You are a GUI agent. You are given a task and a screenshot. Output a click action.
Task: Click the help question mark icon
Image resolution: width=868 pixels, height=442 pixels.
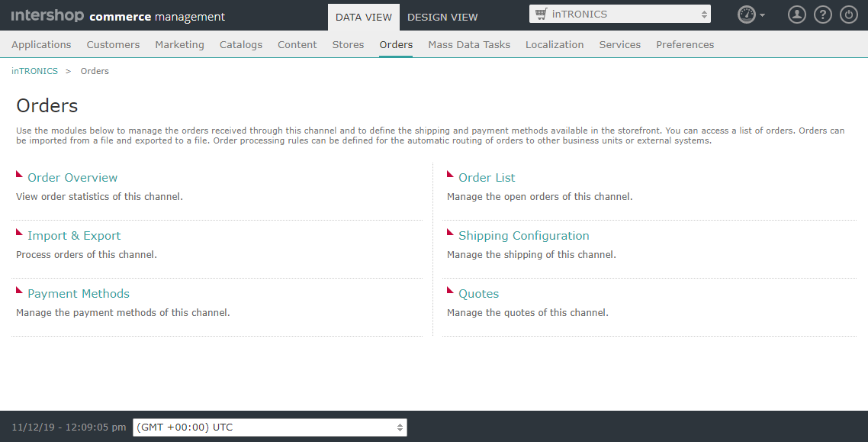coord(822,14)
